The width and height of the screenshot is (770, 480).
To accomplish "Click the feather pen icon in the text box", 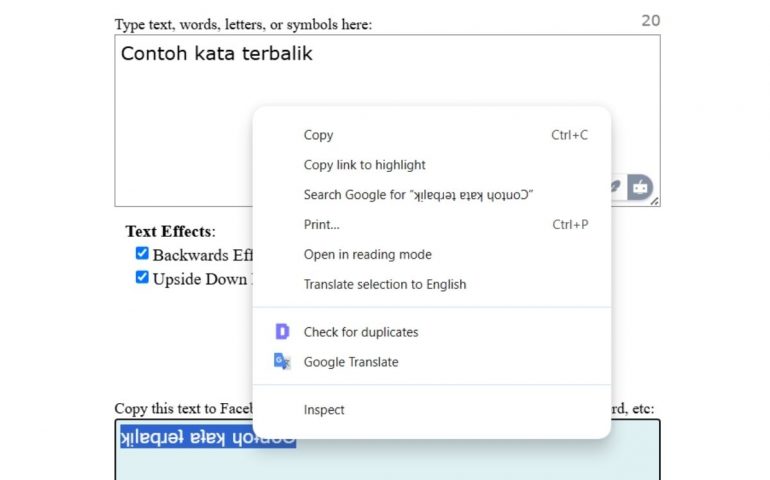I will click(617, 186).
